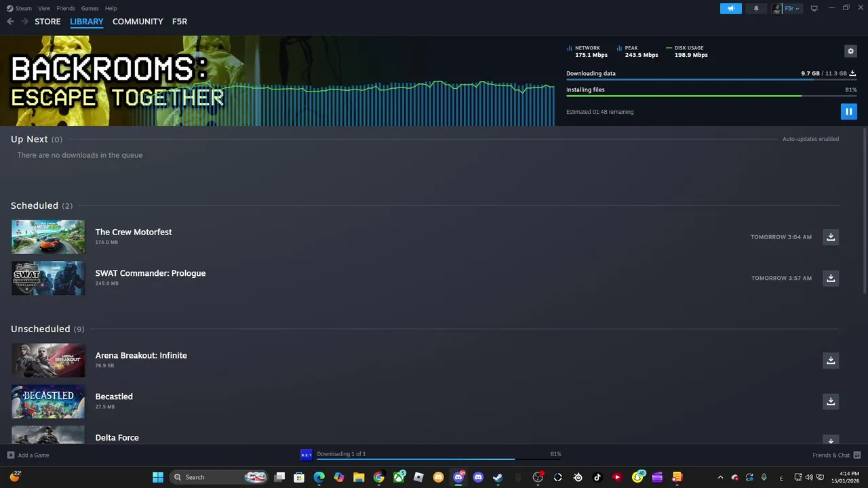Click the Installing files progress bar
868x488 pixels.
click(711, 96)
